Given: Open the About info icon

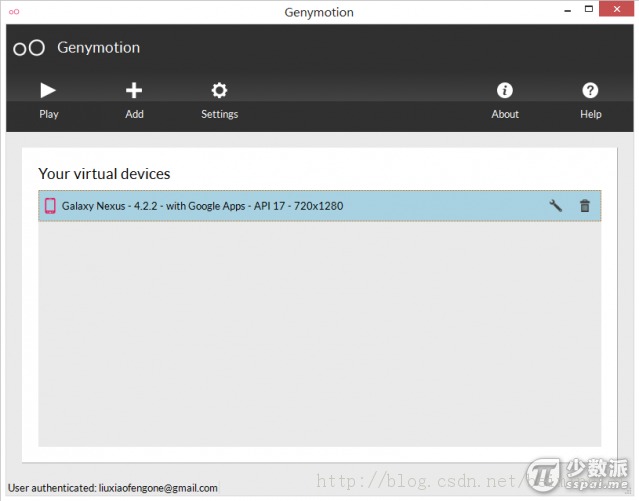Looking at the screenshot, I should [x=505, y=90].
